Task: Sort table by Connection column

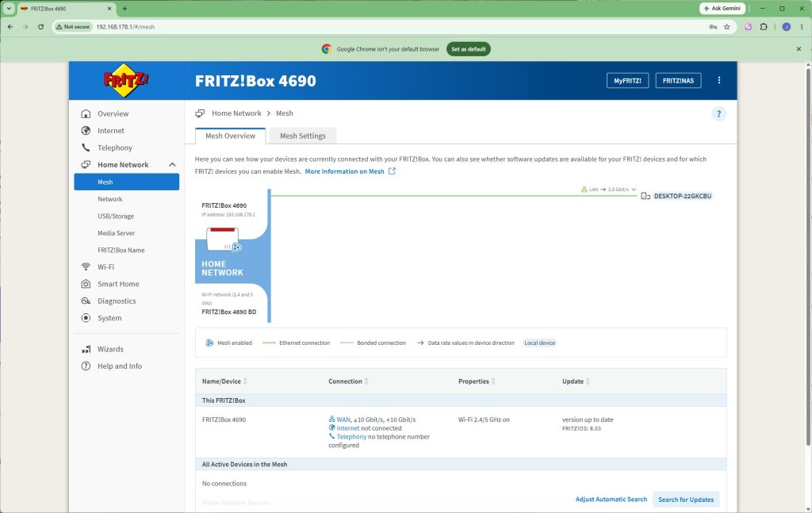Action: click(x=366, y=381)
